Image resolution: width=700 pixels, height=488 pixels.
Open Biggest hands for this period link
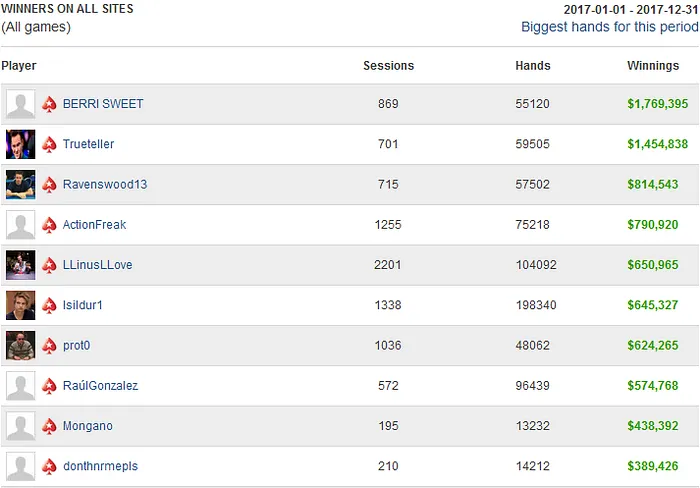pyautogui.click(x=609, y=27)
